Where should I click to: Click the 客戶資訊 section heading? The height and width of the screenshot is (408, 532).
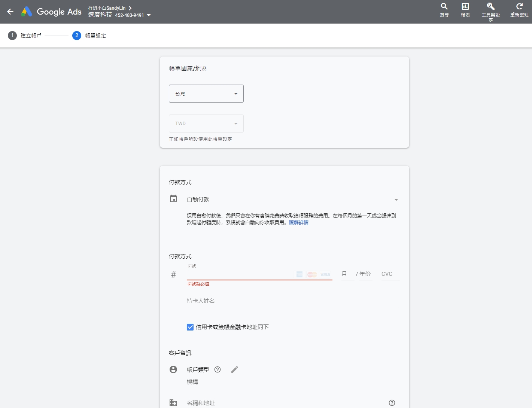180,353
